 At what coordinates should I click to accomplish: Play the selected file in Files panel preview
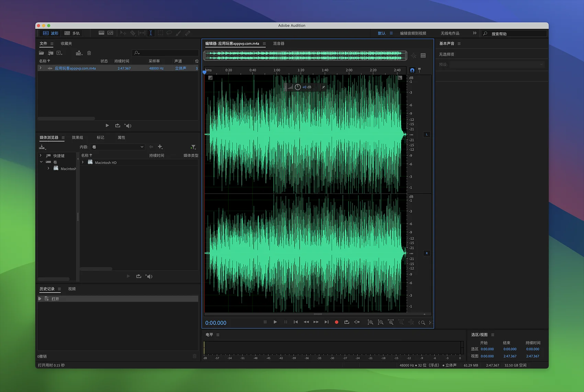[x=107, y=125]
